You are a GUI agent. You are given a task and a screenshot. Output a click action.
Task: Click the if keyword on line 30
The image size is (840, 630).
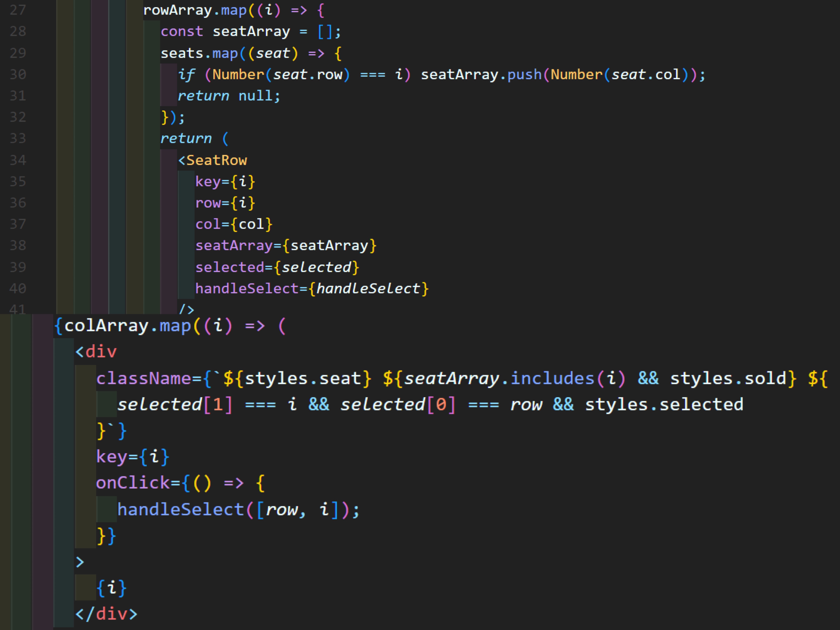point(186,74)
